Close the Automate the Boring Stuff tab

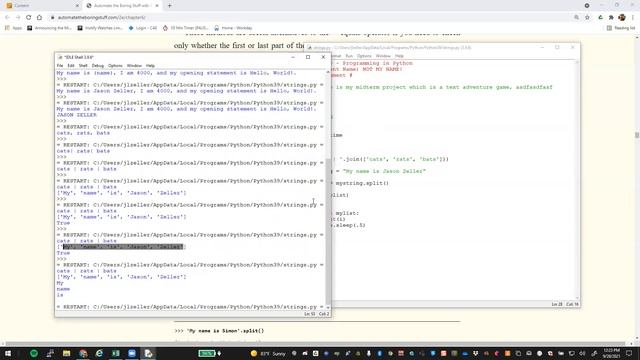click(x=157, y=6)
